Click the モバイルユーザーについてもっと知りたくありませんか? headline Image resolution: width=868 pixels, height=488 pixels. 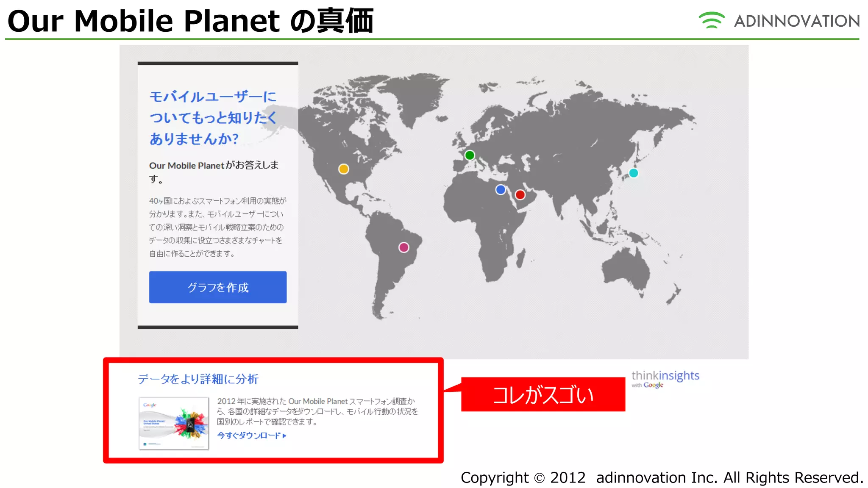coord(213,118)
